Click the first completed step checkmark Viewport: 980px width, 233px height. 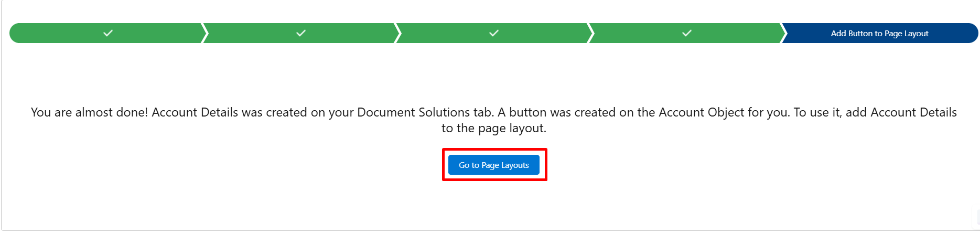(x=108, y=33)
